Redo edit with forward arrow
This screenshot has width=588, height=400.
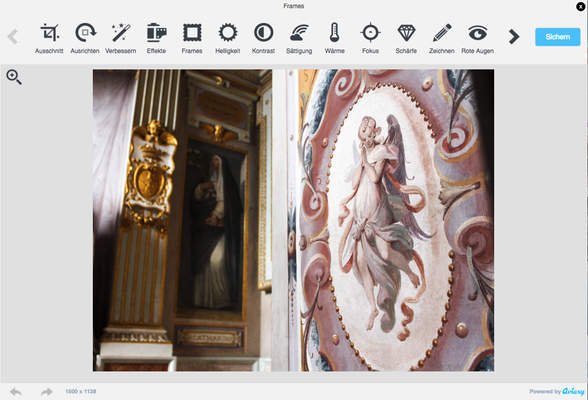46,392
